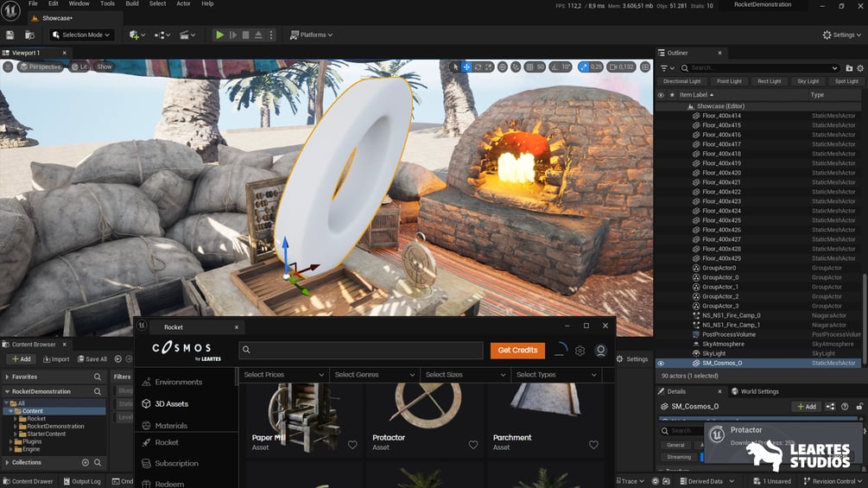The height and width of the screenshot is (488, 868).
Task: Toggle visibility of SM_Cosmos_0 actor
Action: tap(661, 364)
